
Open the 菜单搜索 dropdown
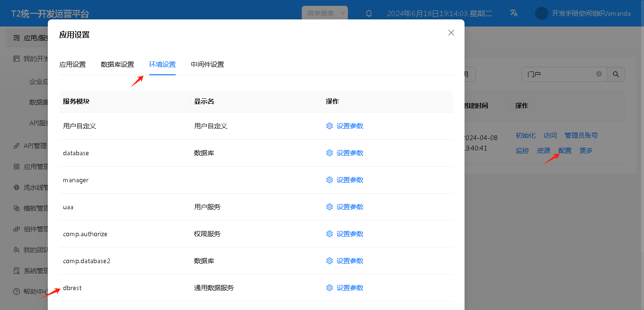coord(325,13)
